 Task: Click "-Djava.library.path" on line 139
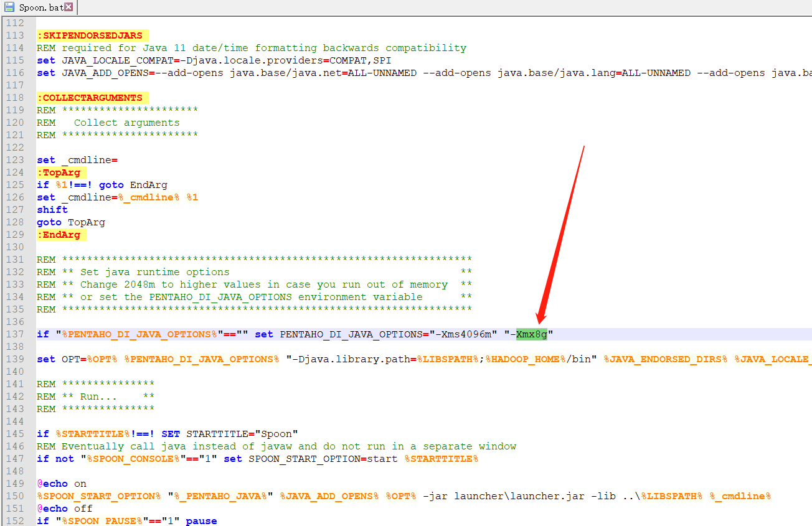[x=351, y=359]
